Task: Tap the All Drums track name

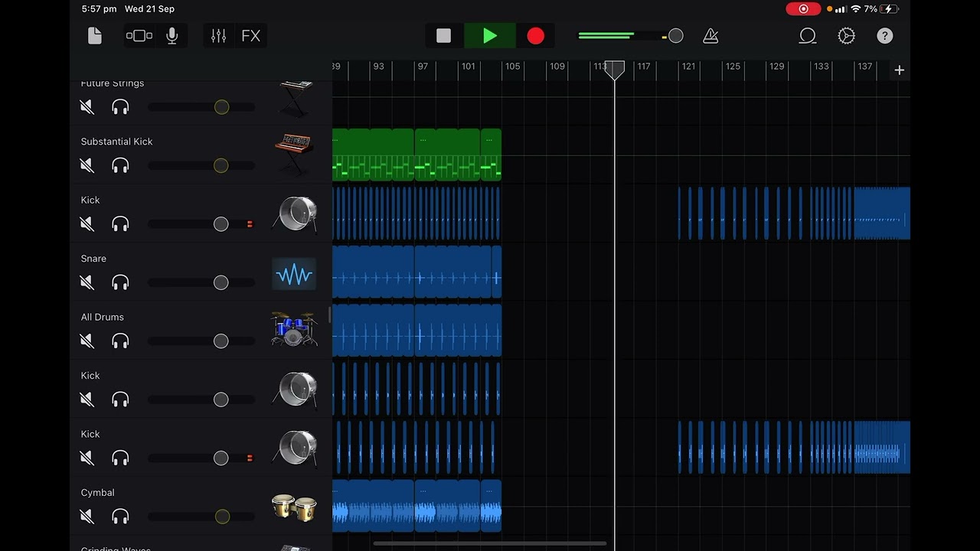Action: [102, 317]
